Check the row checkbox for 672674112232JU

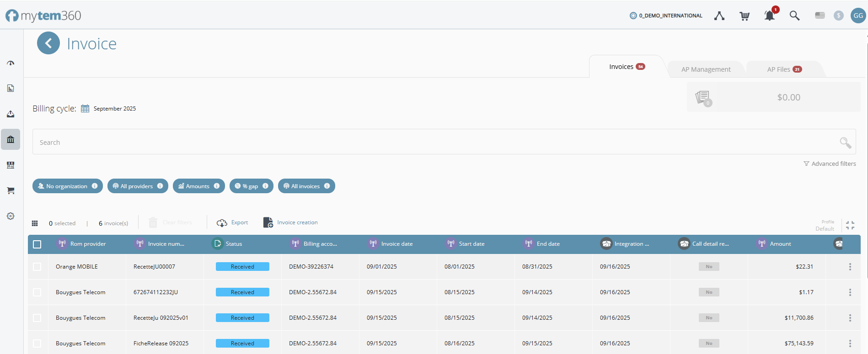[x=38, y=292]
